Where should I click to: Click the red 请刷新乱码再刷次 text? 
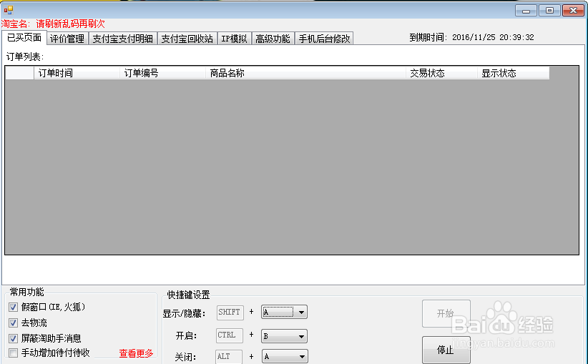tap(71, 24)
